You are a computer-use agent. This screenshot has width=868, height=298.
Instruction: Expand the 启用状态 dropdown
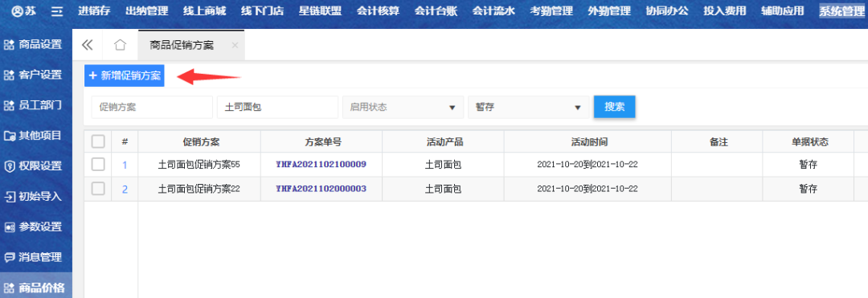tap(403, 108)
